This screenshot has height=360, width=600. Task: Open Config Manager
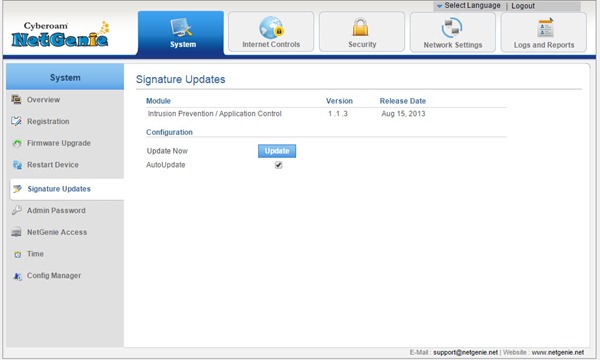pos(54,275)
